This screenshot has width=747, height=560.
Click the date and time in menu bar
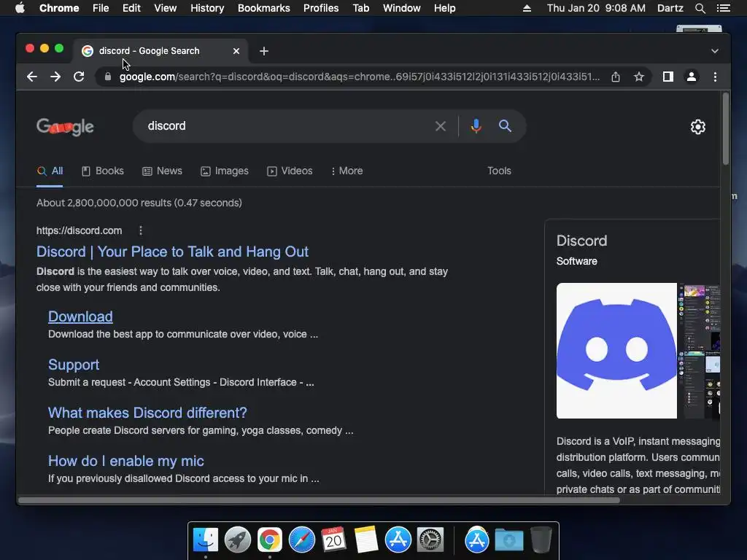596,8
